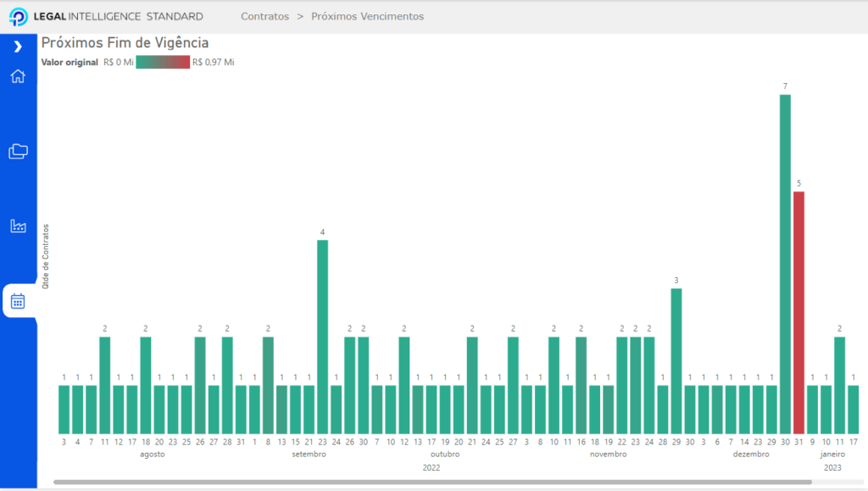Click the Legal Intelligence logo icon
Screen dimensions: 868x491
(18, 16)
